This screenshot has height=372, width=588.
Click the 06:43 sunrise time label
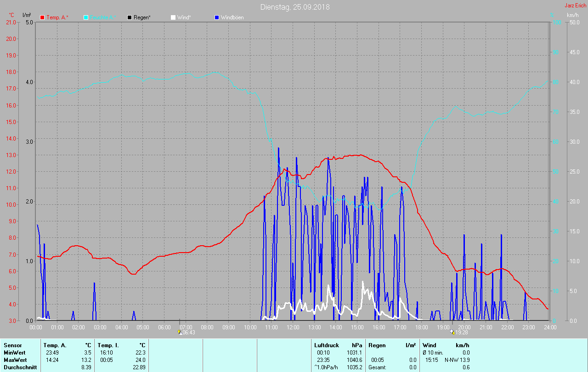point(189,333)
